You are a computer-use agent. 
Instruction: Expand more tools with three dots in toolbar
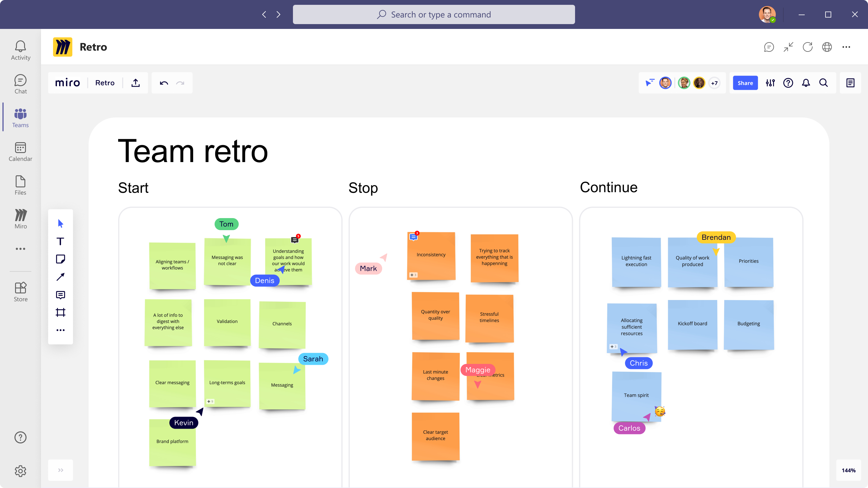(x=60, y=330)
